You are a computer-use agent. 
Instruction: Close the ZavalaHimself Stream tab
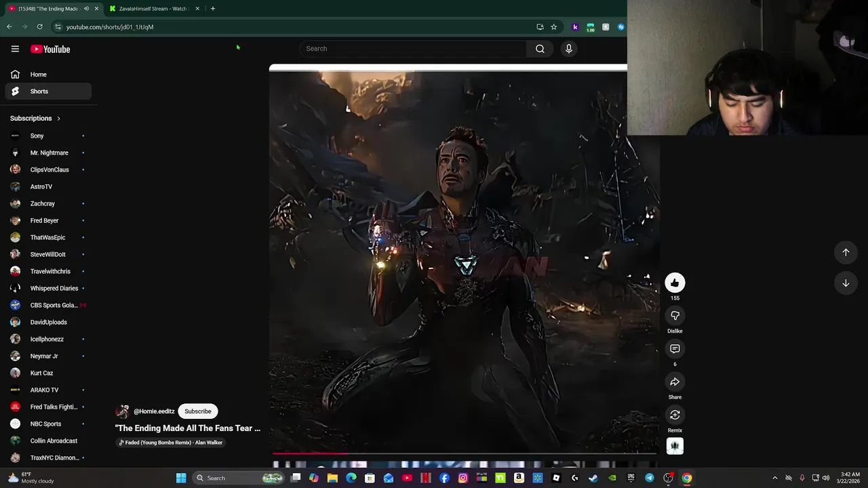point(197,9)
